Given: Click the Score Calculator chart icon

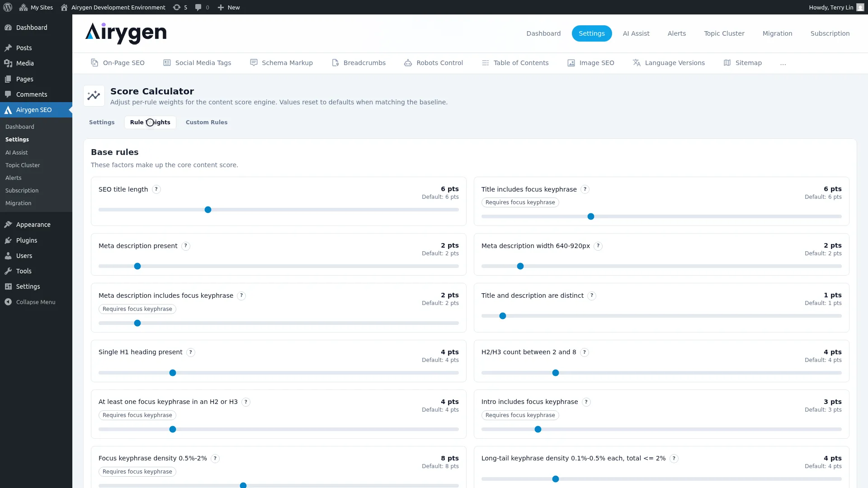Looking at the screenshot, I should 94,96.
